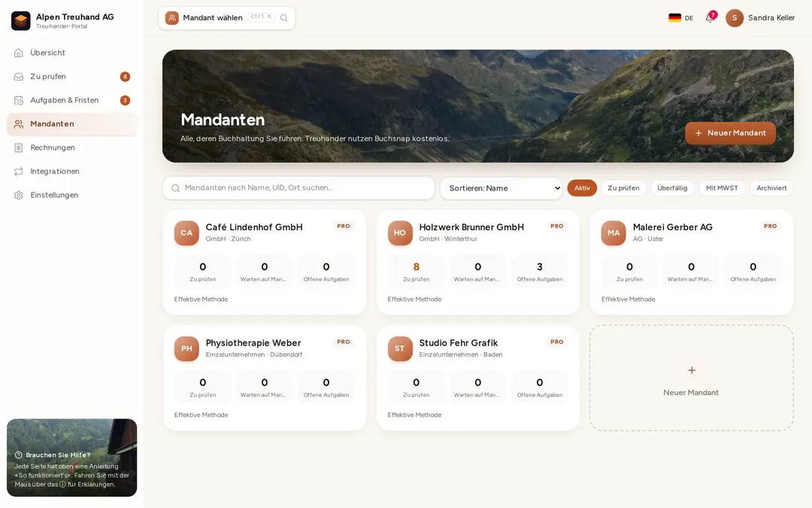Viewport: 812px width, 508px height.
Task: Click the PRO badge on Malerei Gerber AG
Action: [x=770, y=227]
